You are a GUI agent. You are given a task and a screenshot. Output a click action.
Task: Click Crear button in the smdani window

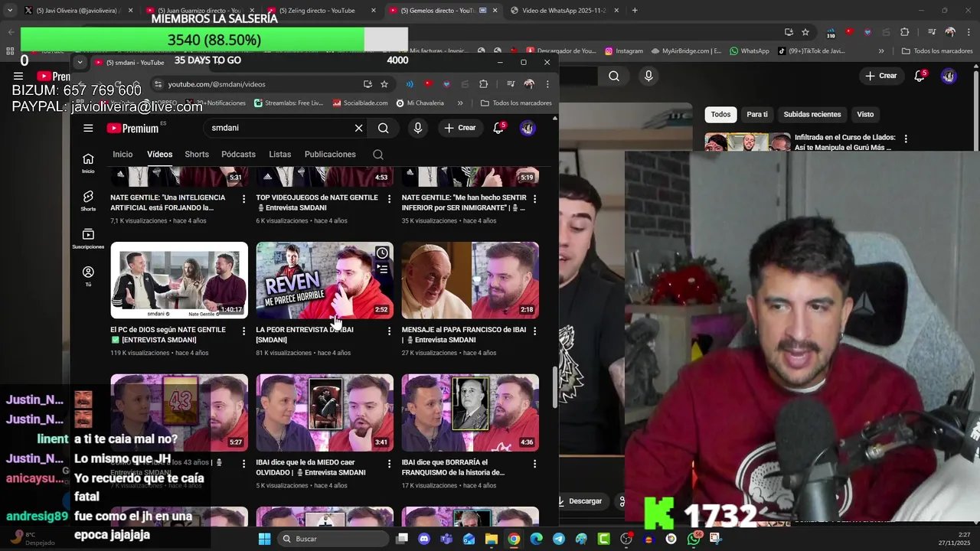point(459,128)
